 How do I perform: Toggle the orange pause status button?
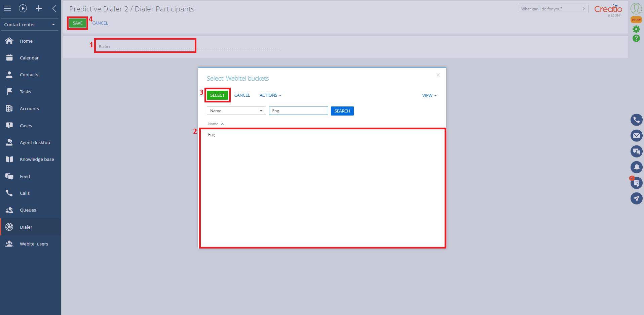pyautogui.click(x=636, y=19)
